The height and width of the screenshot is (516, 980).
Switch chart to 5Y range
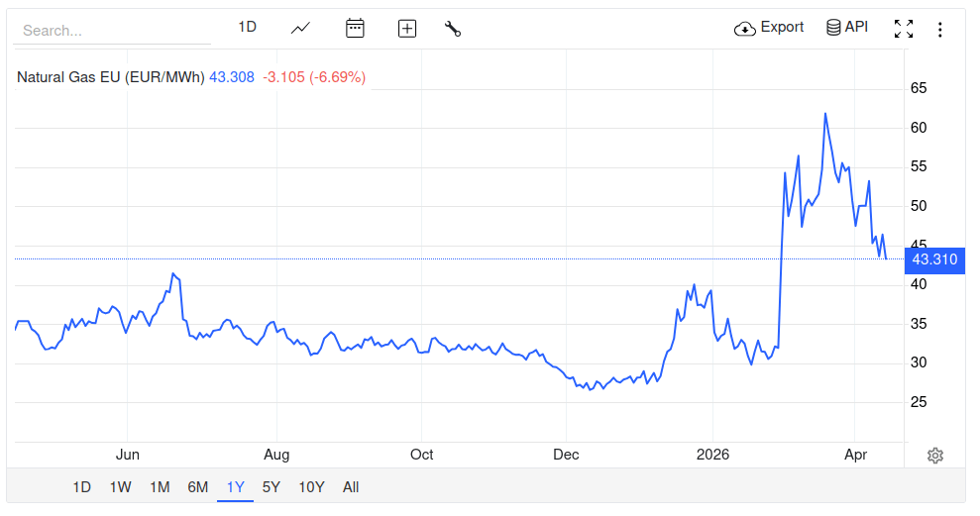click(272, 487)
